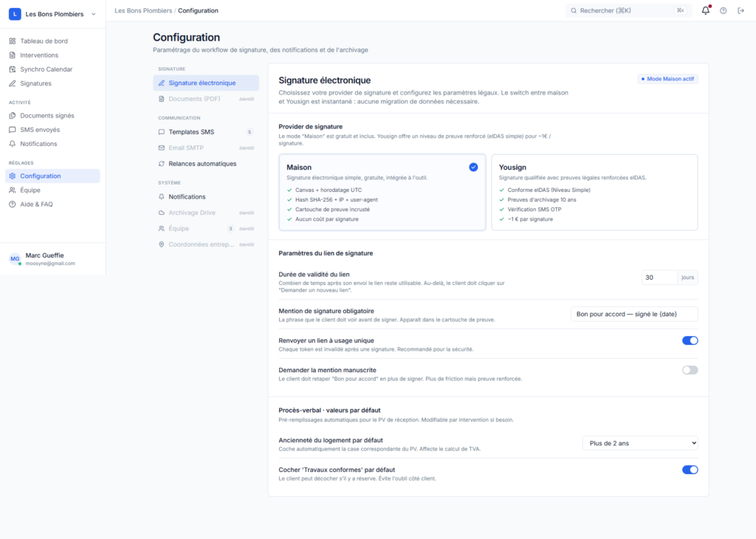Image resolution: width=756 pixels, height=539 pixels.
Task: Open the 'Plus de 2 ans' dropdown
Action: click(640, 443)
